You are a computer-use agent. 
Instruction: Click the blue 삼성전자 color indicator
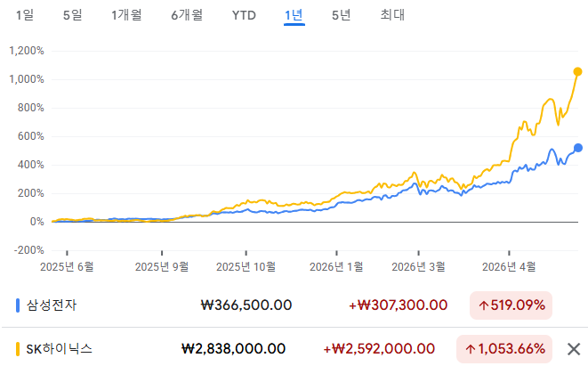coord(18,305)
